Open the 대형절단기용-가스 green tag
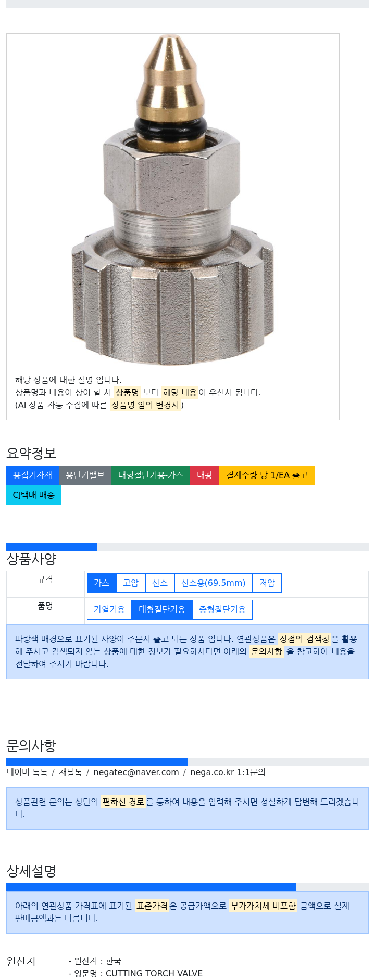Image resolution: width=375 pixels, height=980 pixels. pyautogui.click(x=151, y=475)
